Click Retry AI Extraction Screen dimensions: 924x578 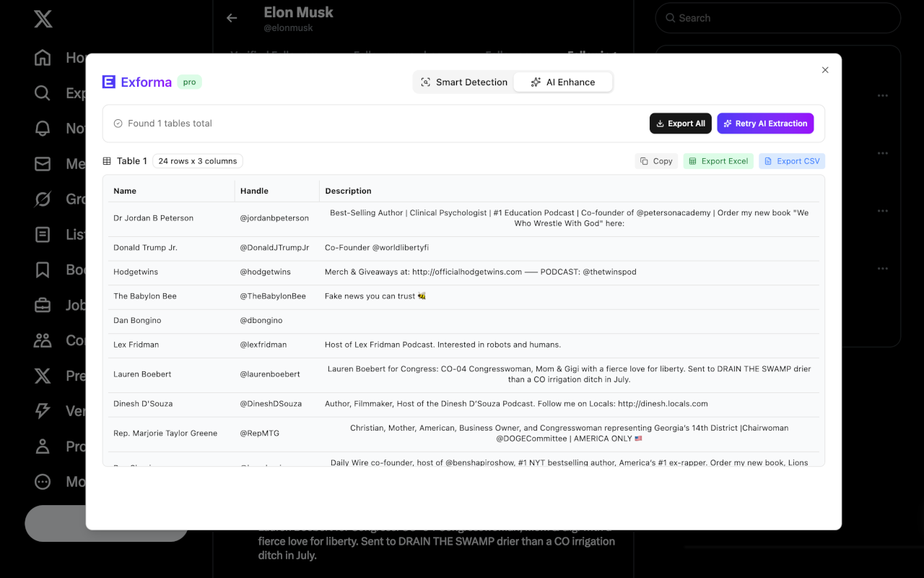click(765, 124)
